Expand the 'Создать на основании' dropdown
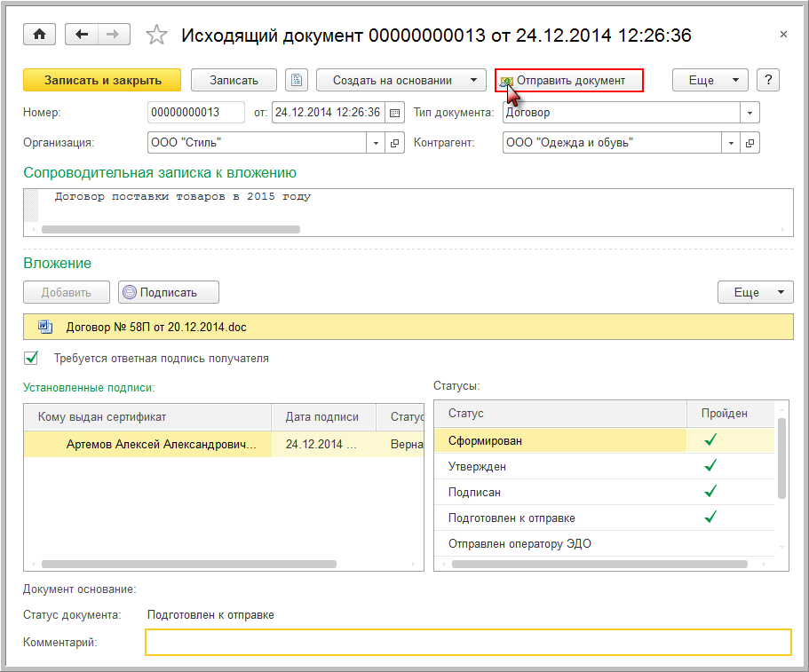The height and width of the screenshot is (672, 809). click(473, 80)
